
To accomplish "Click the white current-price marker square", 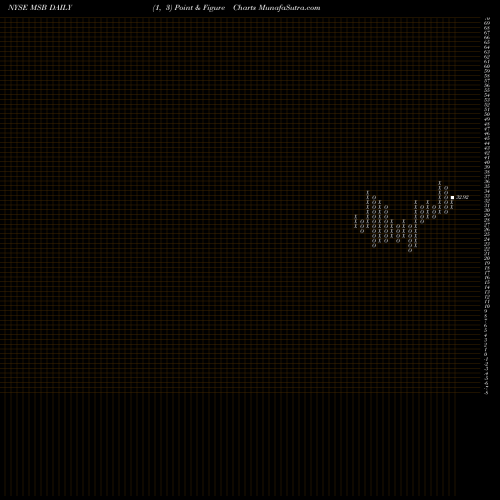I will click(x=452, y=197).
